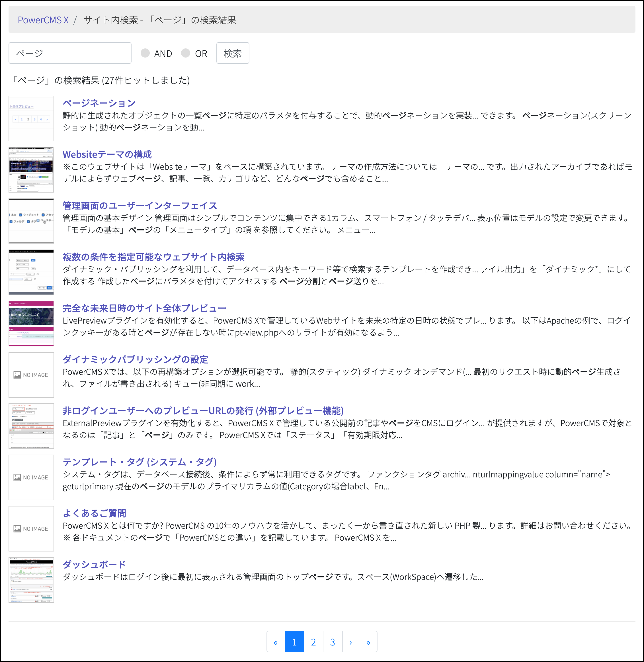The width and height of the screenshot is (644, 662).
Task: Click the NO IMAGE placeholder beside ダイナミックパブリッシングの設定
Action: click(x=31, y=375)
